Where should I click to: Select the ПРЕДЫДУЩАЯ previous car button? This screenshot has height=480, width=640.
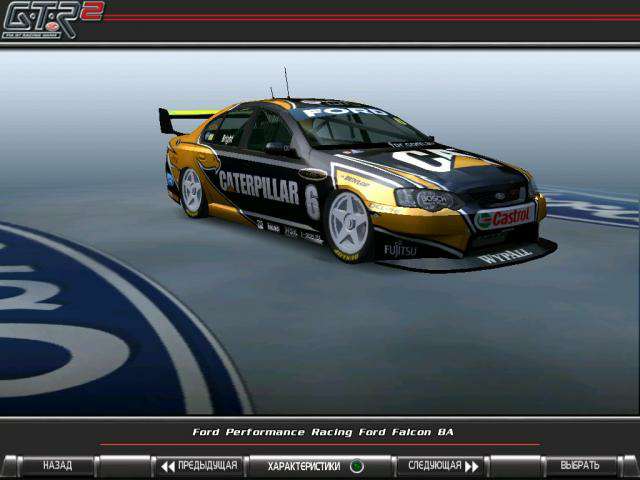(x=199, y=466)
